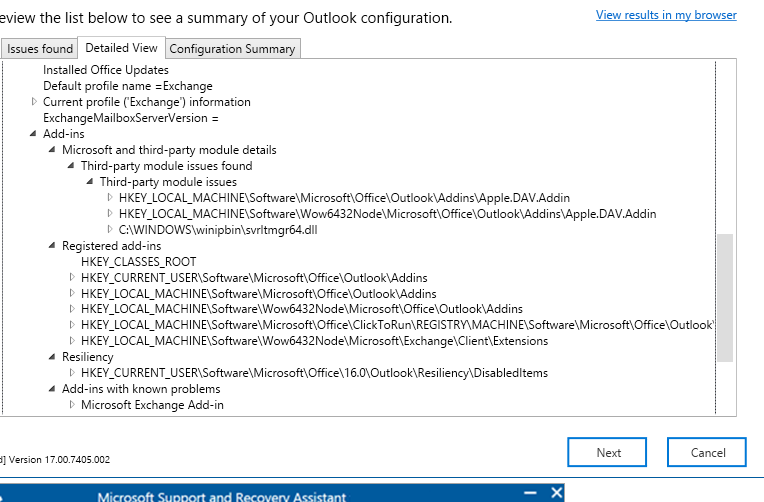764x502 pixels.
Task: Expand HKEY_LOCAL_MACHINE\Software\Microsoft\Office\Outlook\Addins entry
Action: [72, 293]
